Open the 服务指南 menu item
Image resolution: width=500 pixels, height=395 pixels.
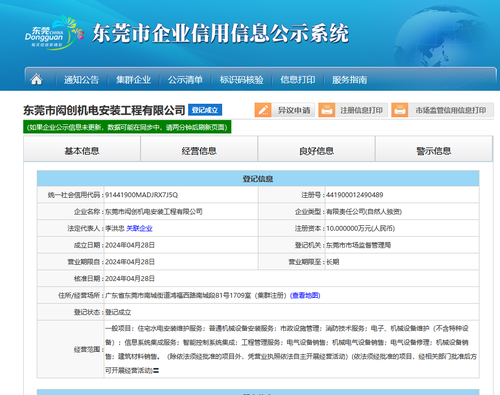(349, 80)
